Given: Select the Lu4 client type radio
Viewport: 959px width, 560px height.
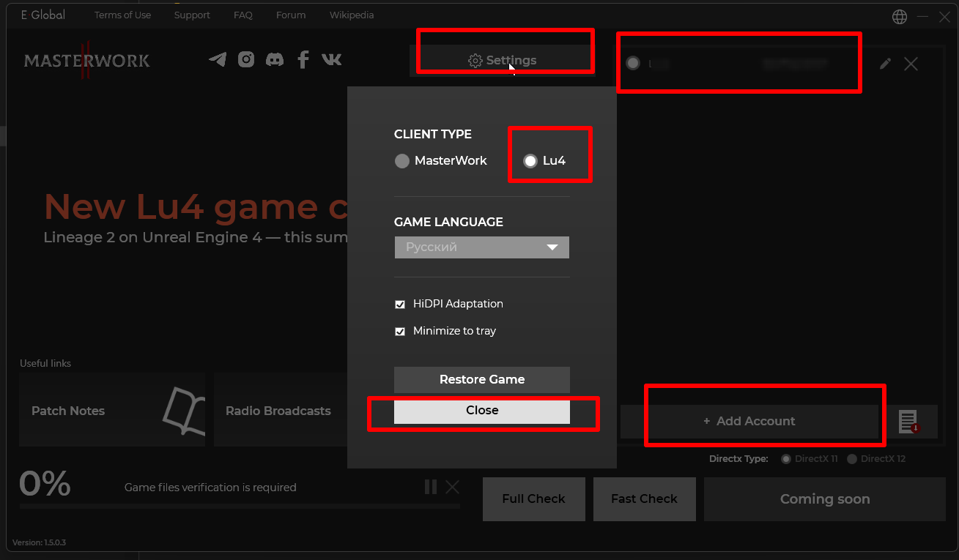Looking at the screenshot, I should [x=530, y=161].
